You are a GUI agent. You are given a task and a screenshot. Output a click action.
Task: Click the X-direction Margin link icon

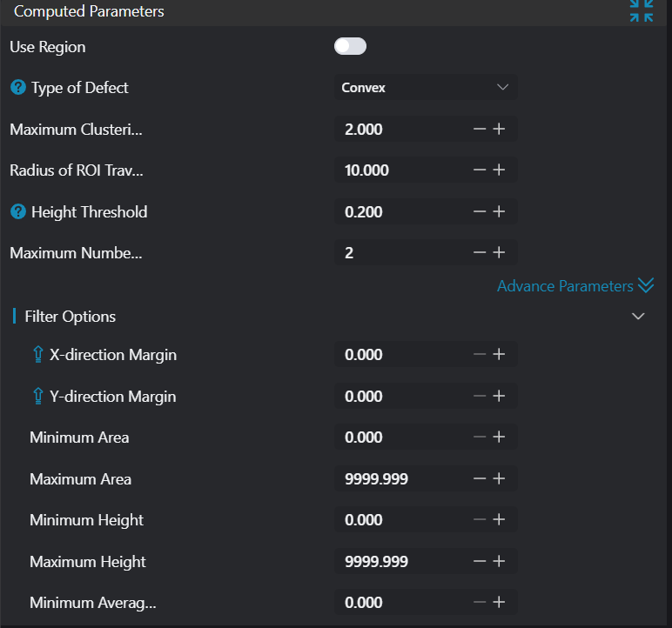tap(37, 355)
